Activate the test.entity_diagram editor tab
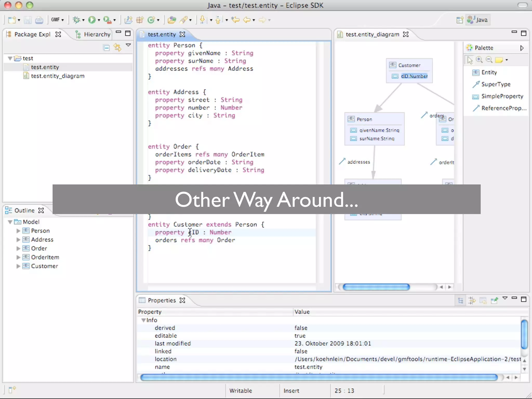This screenshot has height=399, width=532. pos(372,34)
